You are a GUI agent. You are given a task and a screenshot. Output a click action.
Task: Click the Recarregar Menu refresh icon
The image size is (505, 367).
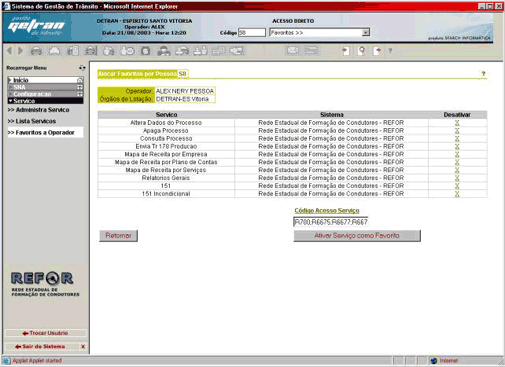[x=82, y=68]
